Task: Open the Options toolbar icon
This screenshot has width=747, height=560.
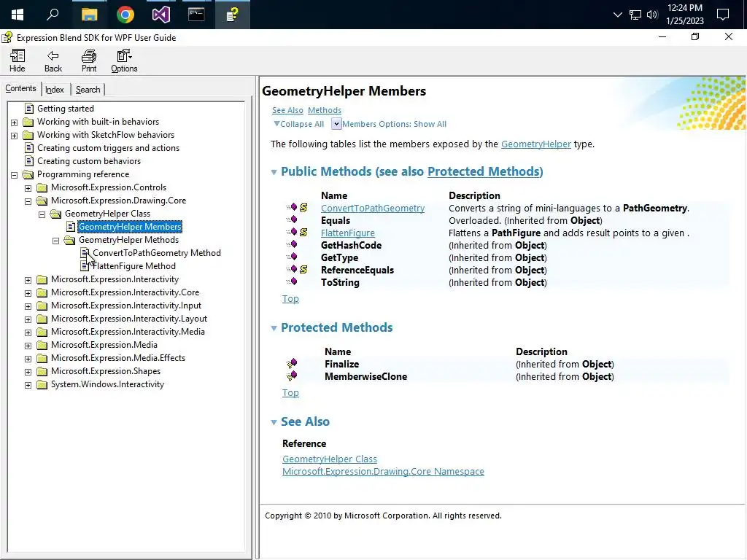Action: pyautogui.click(x=124, y=56)
